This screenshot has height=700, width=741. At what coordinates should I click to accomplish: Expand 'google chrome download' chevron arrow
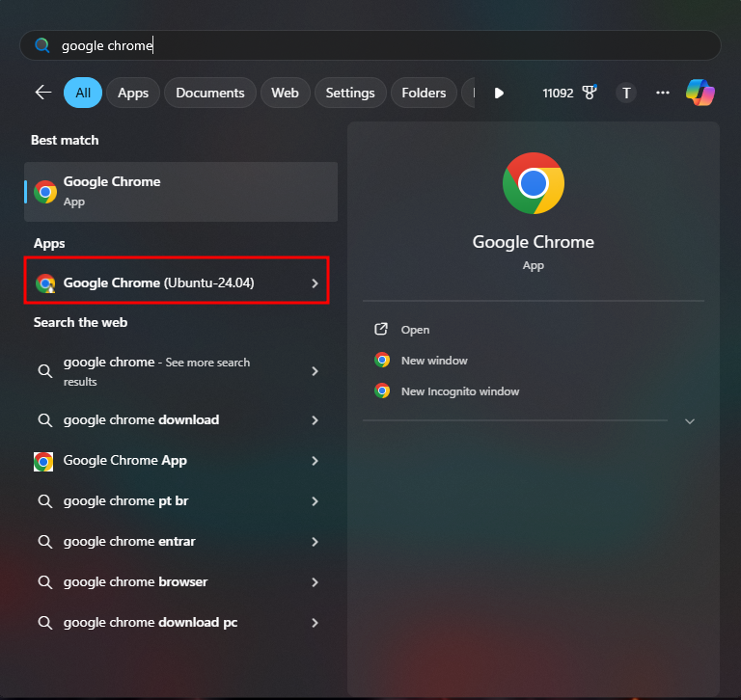[315, 420]
